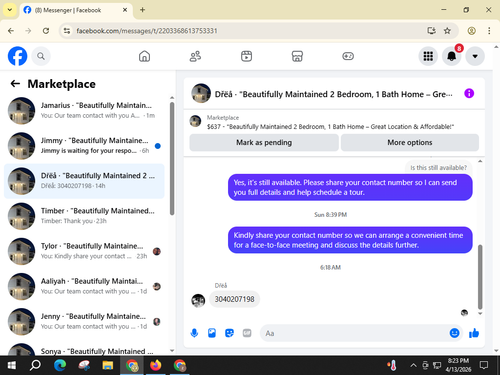Launch Microsoft Edge from taskbar
Screen dimensions: 500x375
coord(60,365)
